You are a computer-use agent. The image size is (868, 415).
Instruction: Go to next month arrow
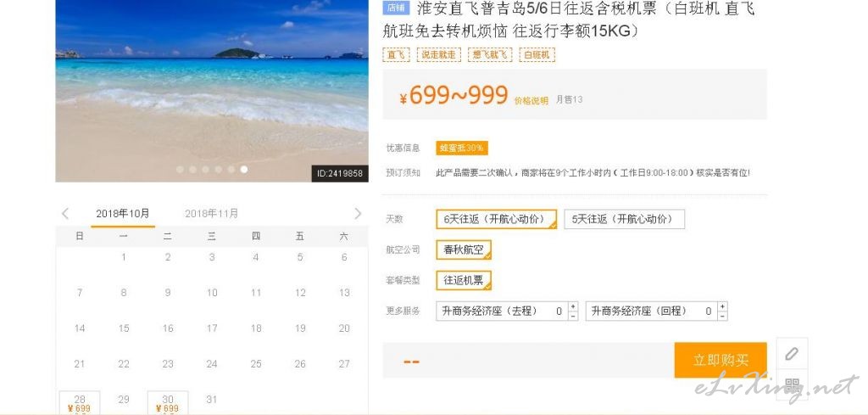tap(358, 213)
